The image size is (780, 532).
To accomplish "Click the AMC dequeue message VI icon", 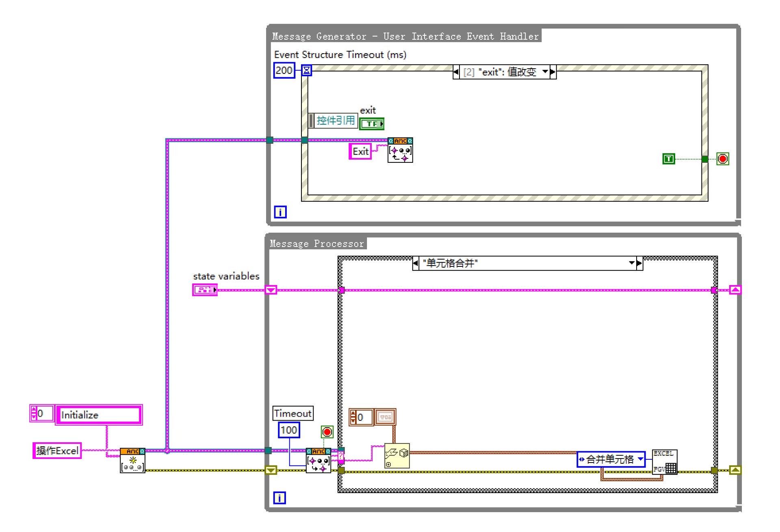I will point(318,461).
